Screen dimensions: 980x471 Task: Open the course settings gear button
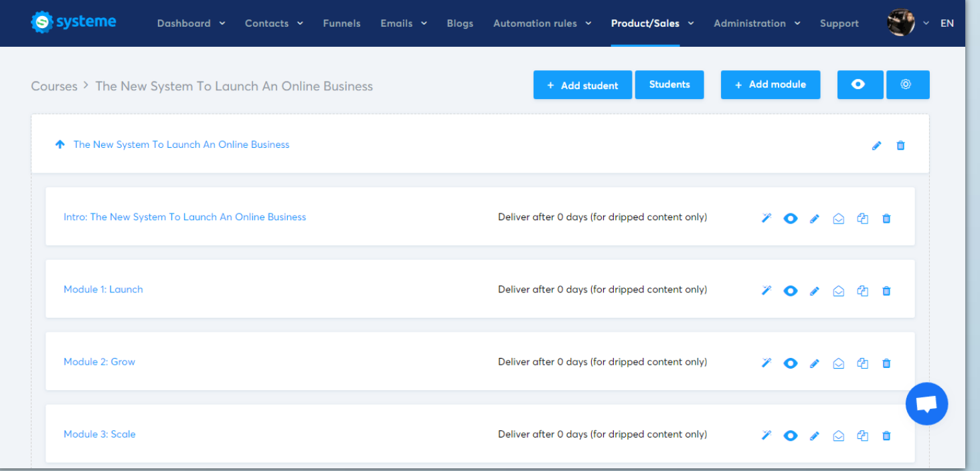pyautogui.click(x=907, y=85)
